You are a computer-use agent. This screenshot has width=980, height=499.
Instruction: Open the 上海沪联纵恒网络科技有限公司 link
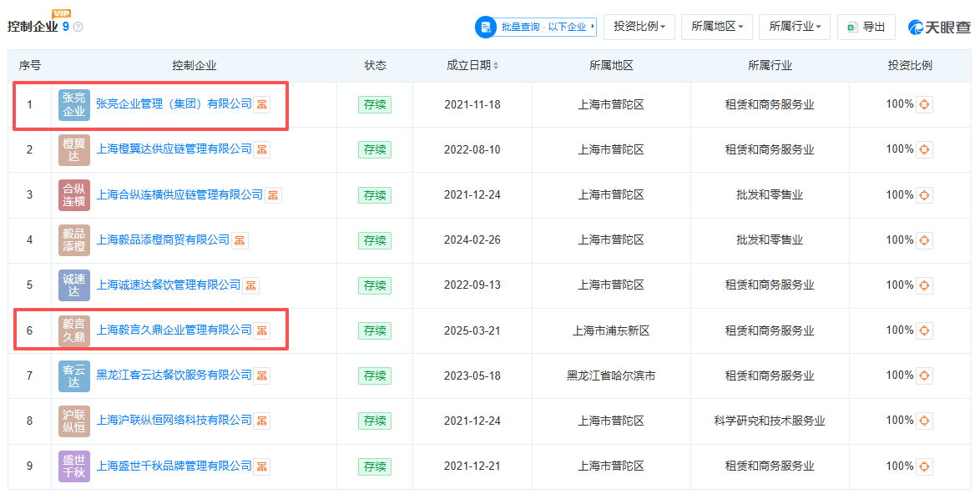point(174,421)
